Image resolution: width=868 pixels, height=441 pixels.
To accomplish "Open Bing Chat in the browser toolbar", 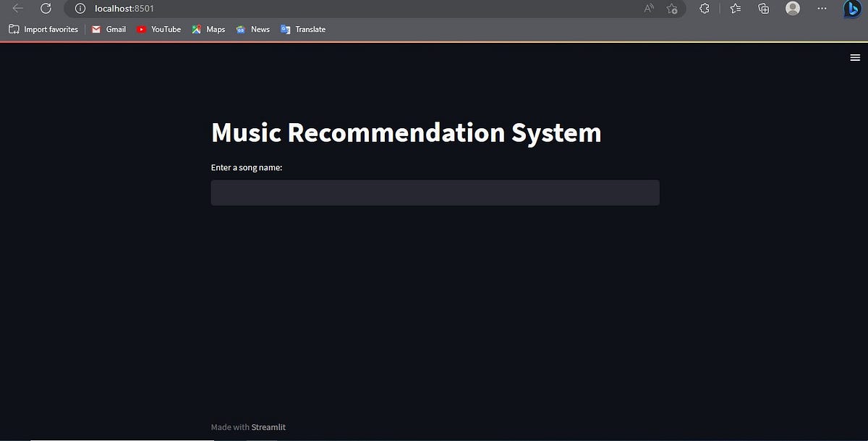I will pyautogui.click(x=851, y=9).
